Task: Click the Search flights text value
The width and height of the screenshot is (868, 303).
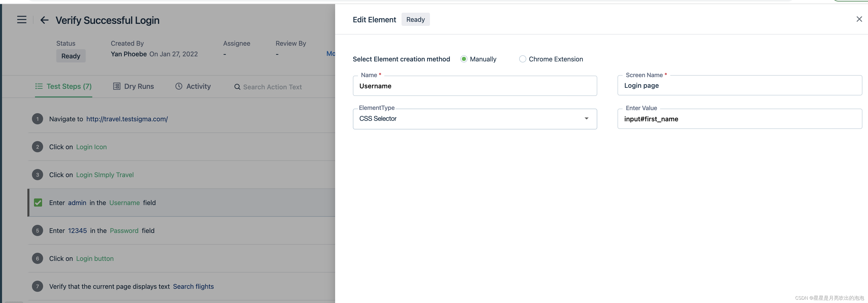Action: click(193, 287)
